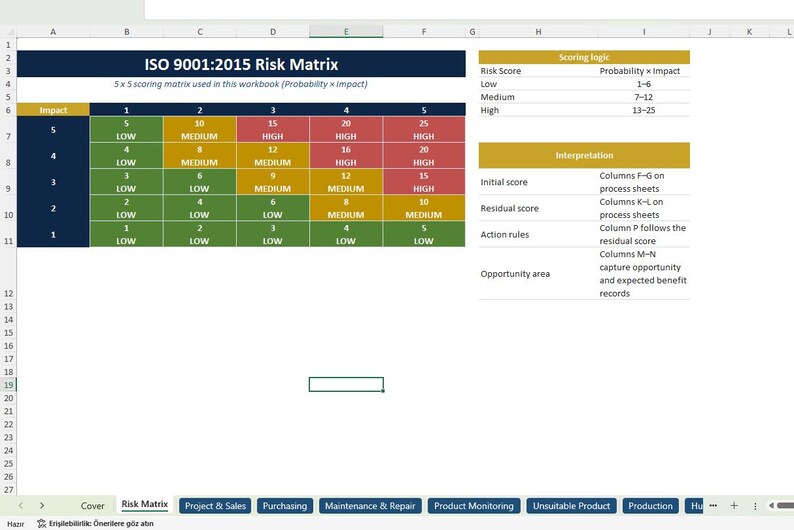The height and width of the screenshot is (530, 794).
Task: Click the next sheet navigation arrow
Action: 42,506
